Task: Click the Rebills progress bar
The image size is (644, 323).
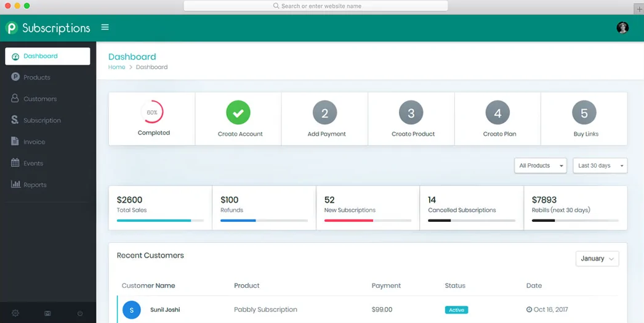Action: coord(576,221)
